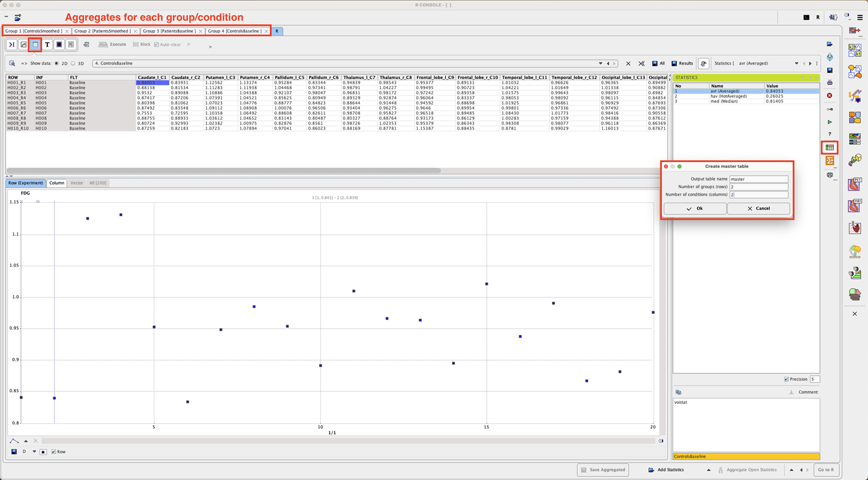This screenshot has height=480, width=868.
Task: Click the red stop icon in sidebar
Action: pos(830,96)
